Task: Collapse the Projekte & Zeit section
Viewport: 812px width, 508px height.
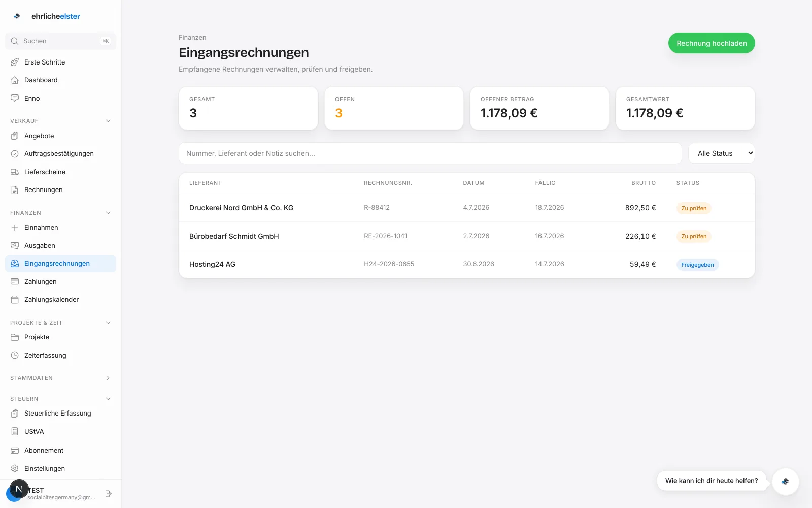Action: 108,323
